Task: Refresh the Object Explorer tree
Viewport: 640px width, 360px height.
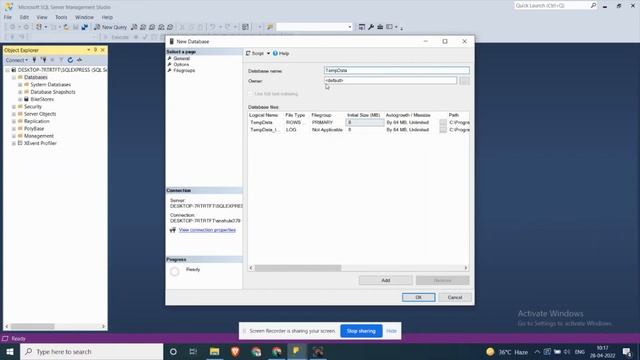Action: click(70, 60)
